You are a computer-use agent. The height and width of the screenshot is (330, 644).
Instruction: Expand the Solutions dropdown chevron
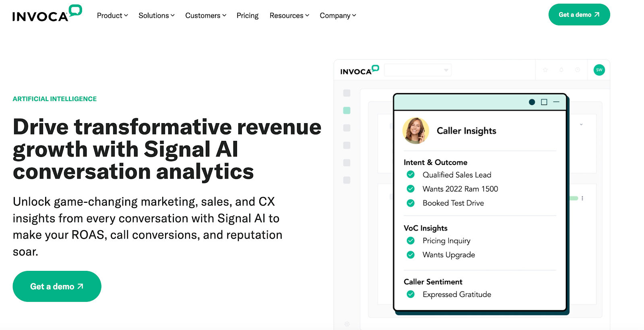173,15
